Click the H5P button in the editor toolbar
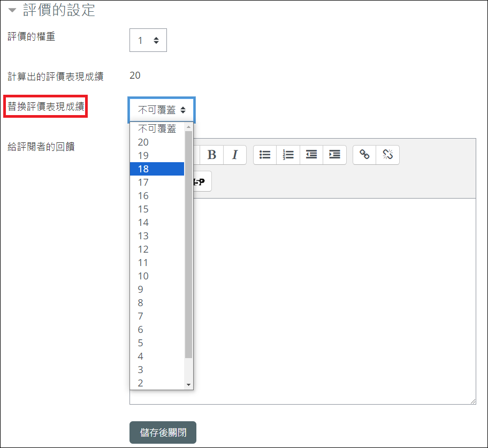 tap(202, 181)
